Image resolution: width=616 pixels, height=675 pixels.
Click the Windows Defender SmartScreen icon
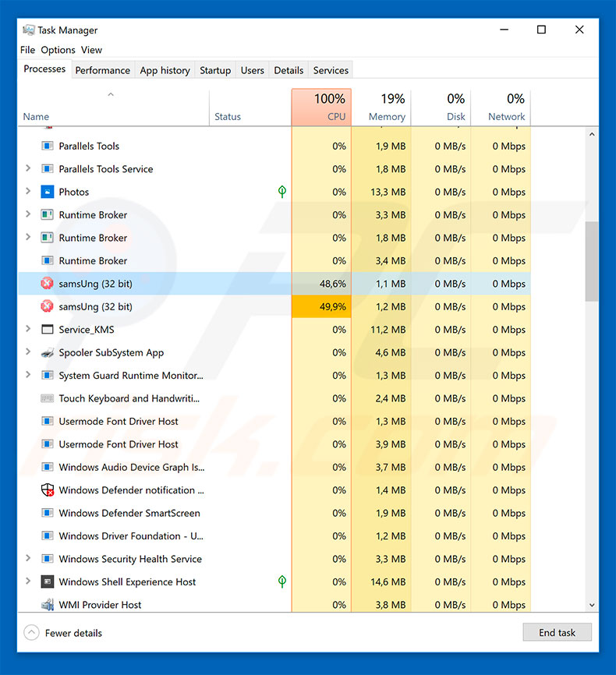point(47,513)
